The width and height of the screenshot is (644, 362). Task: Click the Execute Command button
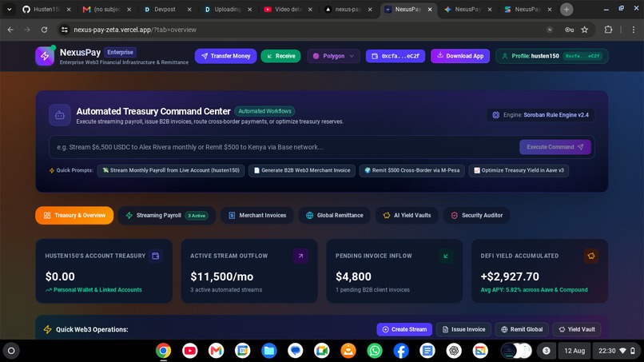click(555, 147)
